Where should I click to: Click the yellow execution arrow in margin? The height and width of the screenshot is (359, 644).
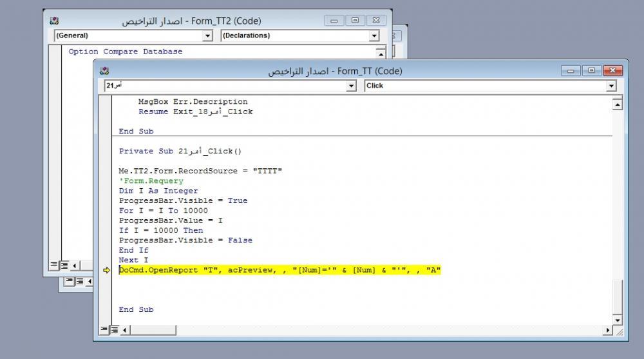tap(107, 270)
